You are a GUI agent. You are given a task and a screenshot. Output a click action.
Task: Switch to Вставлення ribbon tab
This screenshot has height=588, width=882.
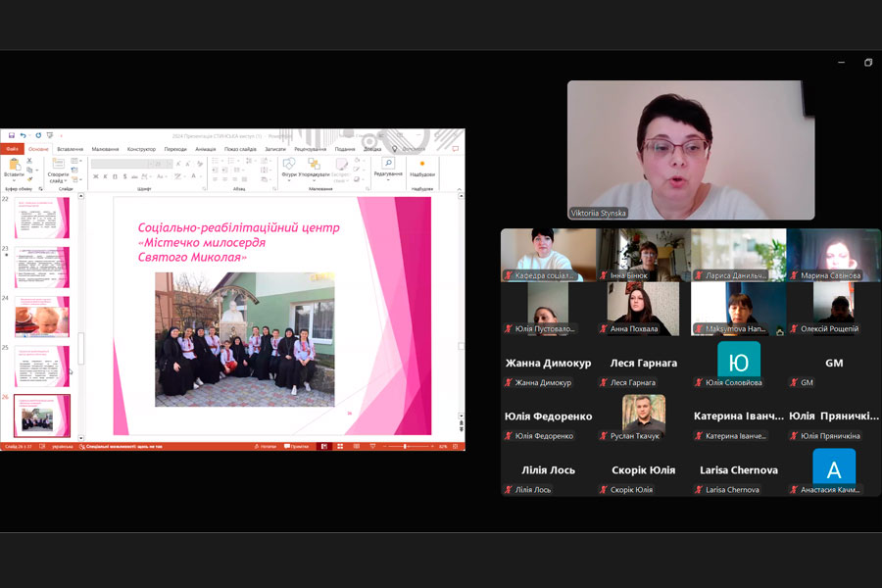coord(71,149)
